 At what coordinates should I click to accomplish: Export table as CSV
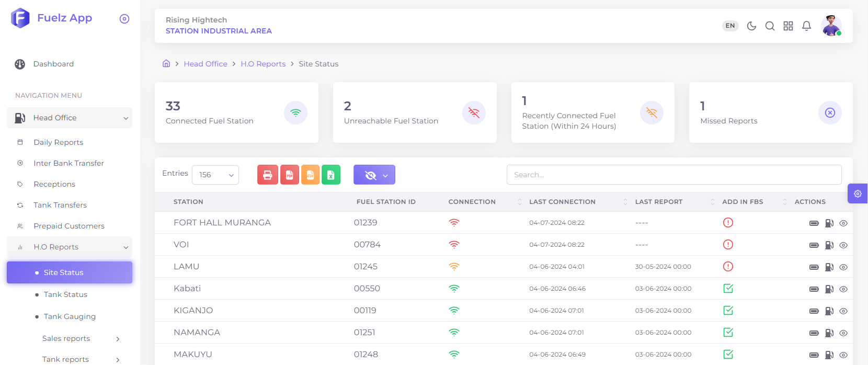[x=310, y=175]
